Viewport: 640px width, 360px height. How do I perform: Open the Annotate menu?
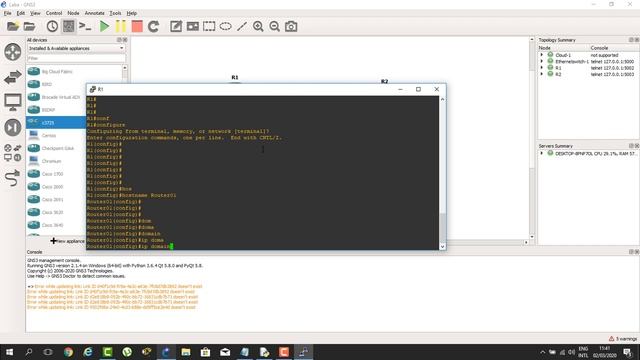(x=94, y=13)
